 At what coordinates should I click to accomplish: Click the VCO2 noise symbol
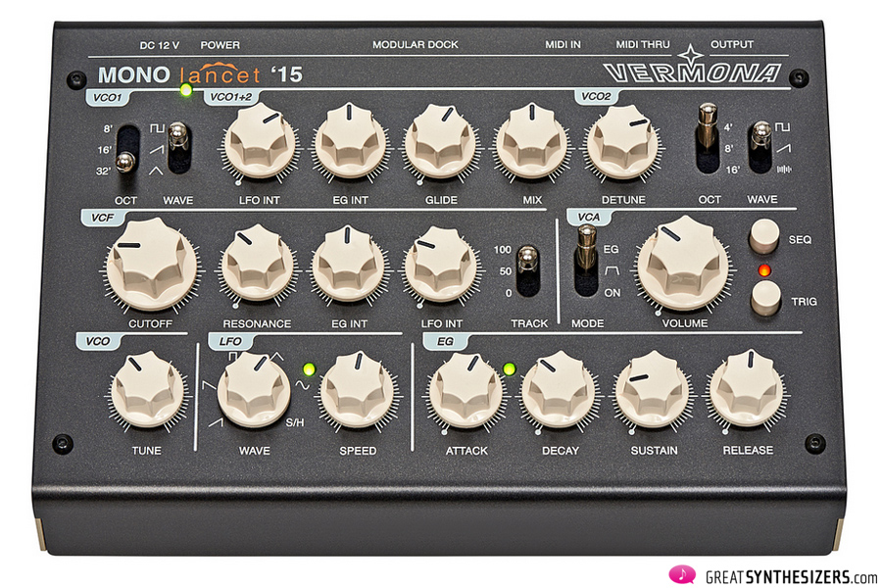[x=784, y=169]
